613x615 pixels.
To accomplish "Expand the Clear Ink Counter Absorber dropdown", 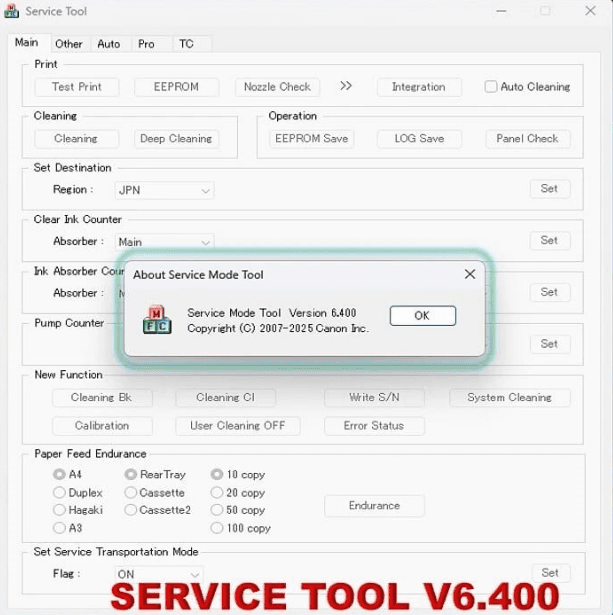I will 165,242.
